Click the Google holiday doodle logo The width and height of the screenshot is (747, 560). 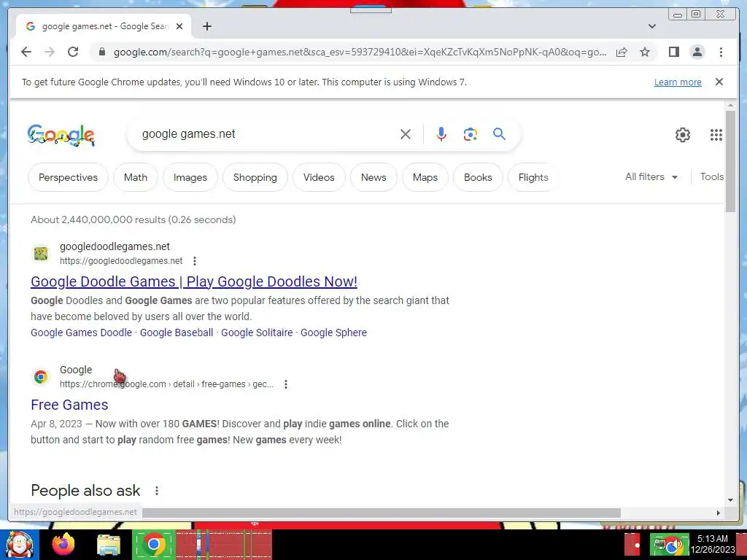61,135
